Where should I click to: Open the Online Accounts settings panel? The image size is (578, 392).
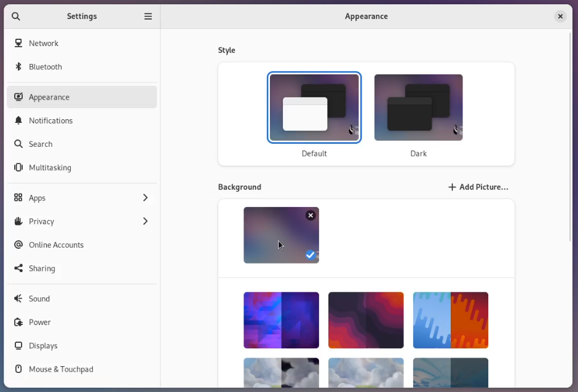[56, 245]
